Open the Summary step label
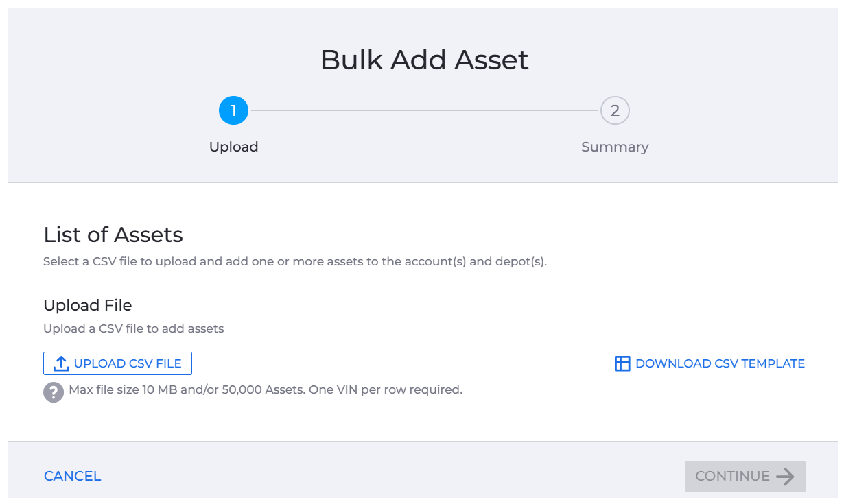844x504 pixels. [615, 147]
